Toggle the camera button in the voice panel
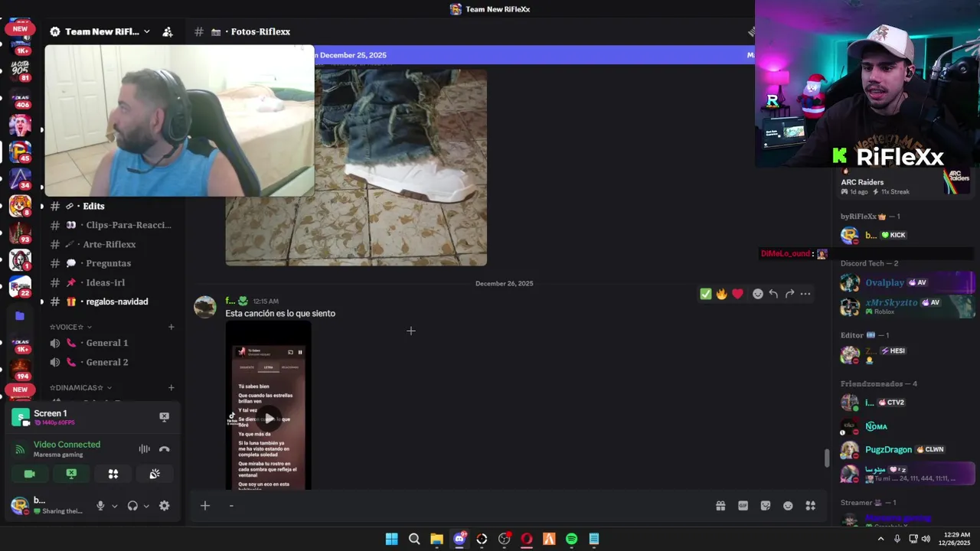 [x=30, y=474]
